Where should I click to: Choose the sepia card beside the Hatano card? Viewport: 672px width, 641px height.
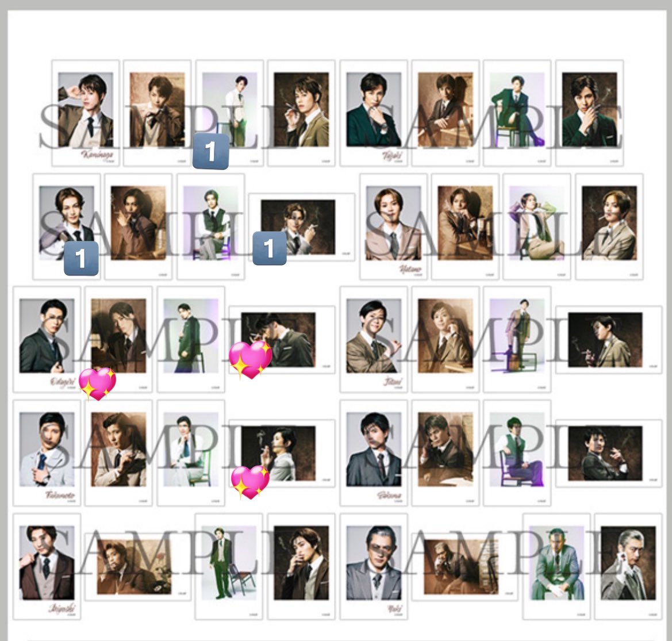466,227
